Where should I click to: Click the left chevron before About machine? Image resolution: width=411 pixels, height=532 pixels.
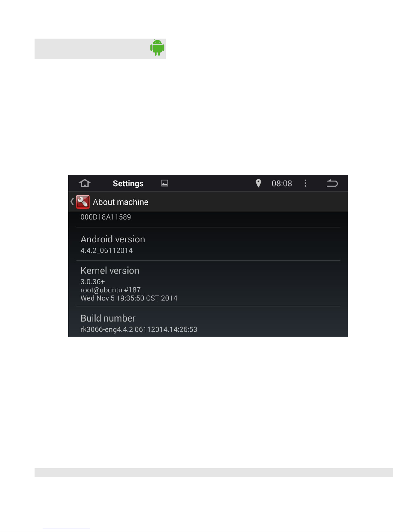[x=72, y=202]
